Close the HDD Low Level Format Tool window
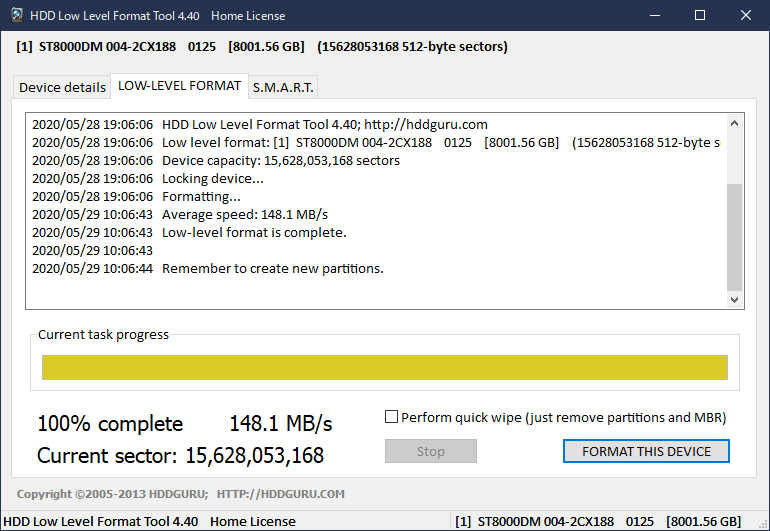This screenshot has width=770, height=531. (x=745, y=15)
